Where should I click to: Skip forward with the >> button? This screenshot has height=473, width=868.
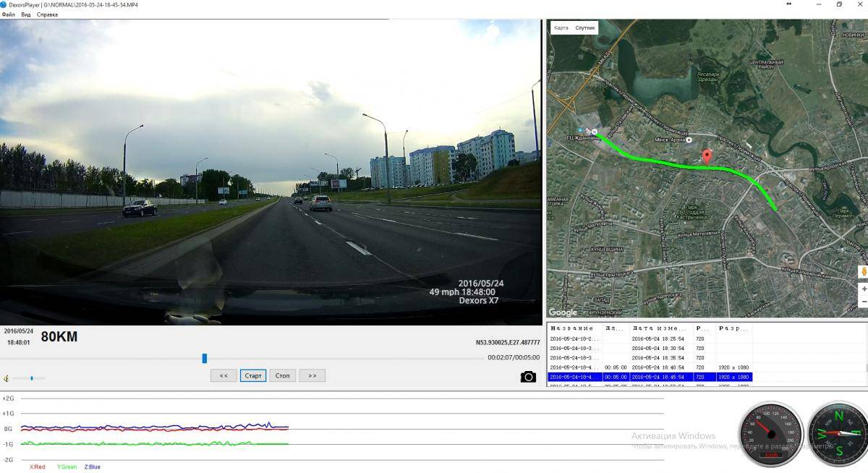click(x=312, y=375)
